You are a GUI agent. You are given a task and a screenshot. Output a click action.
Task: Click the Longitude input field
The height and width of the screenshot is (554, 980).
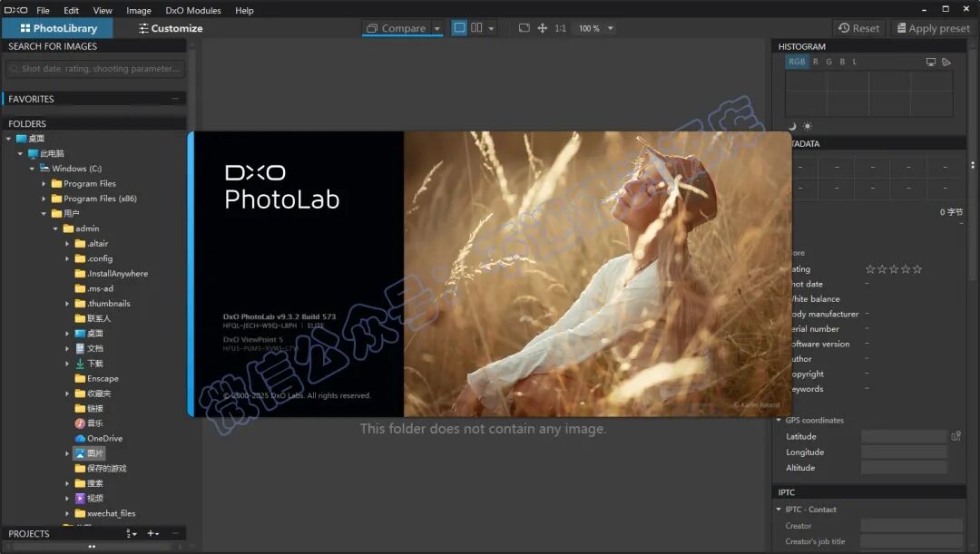pyautogui.click(x=905, y=452)
